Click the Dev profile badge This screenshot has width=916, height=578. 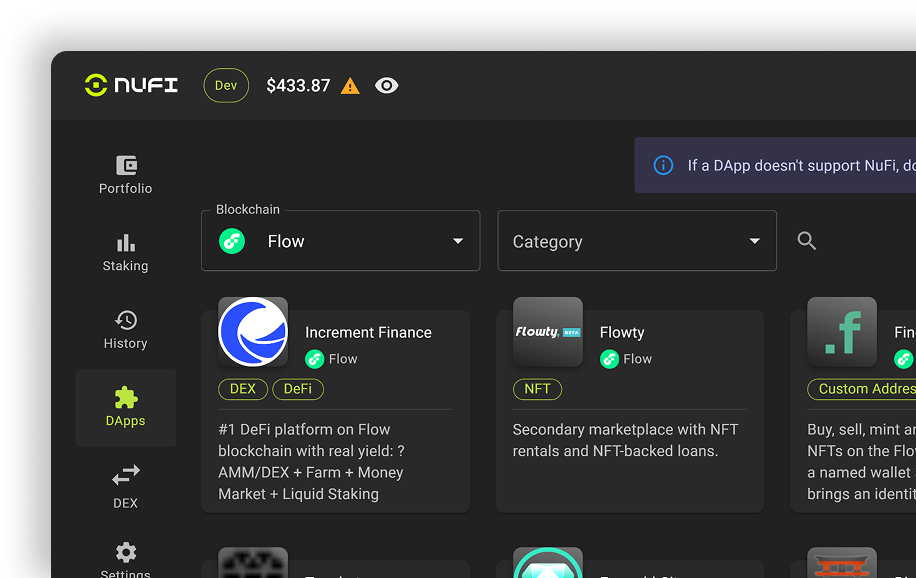coord(226,85)
